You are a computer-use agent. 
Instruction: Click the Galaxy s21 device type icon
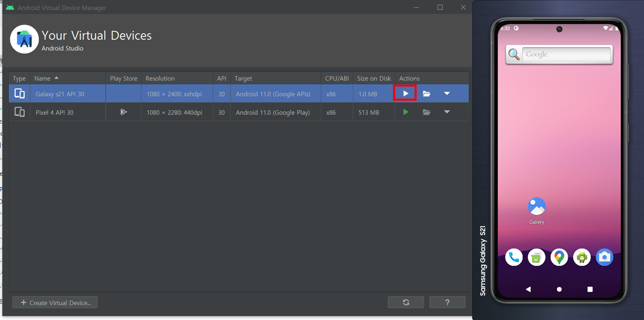20,94
